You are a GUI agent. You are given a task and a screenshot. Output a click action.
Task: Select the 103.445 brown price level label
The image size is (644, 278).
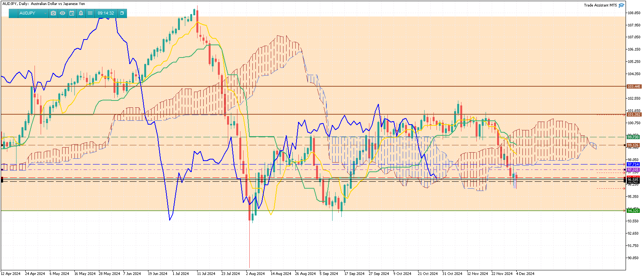pos(634,87)
